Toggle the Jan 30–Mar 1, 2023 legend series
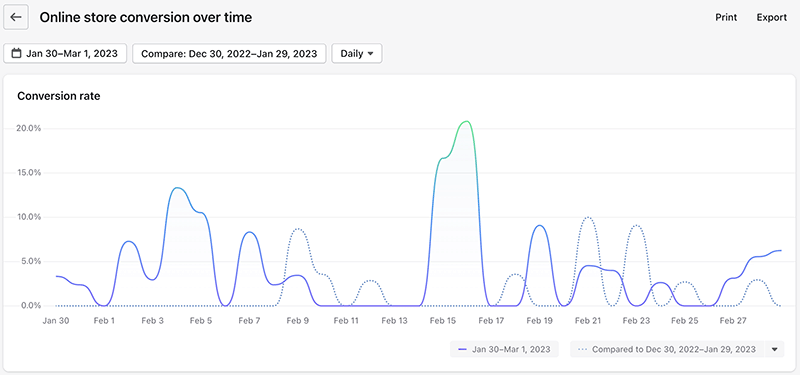800x375 pixels. [x=504, y=349]
